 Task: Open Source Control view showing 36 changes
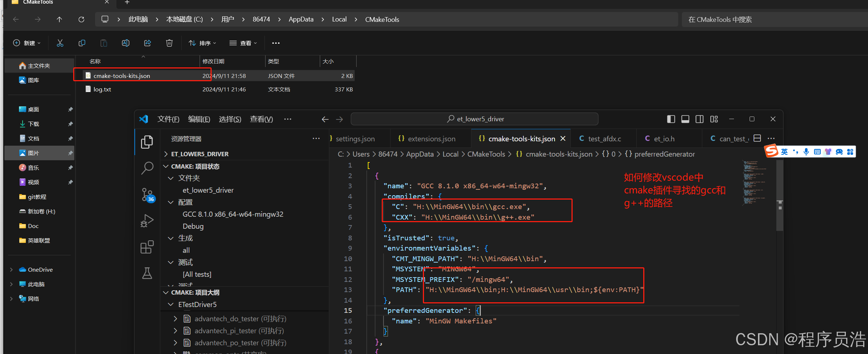[x=147, y=195]
